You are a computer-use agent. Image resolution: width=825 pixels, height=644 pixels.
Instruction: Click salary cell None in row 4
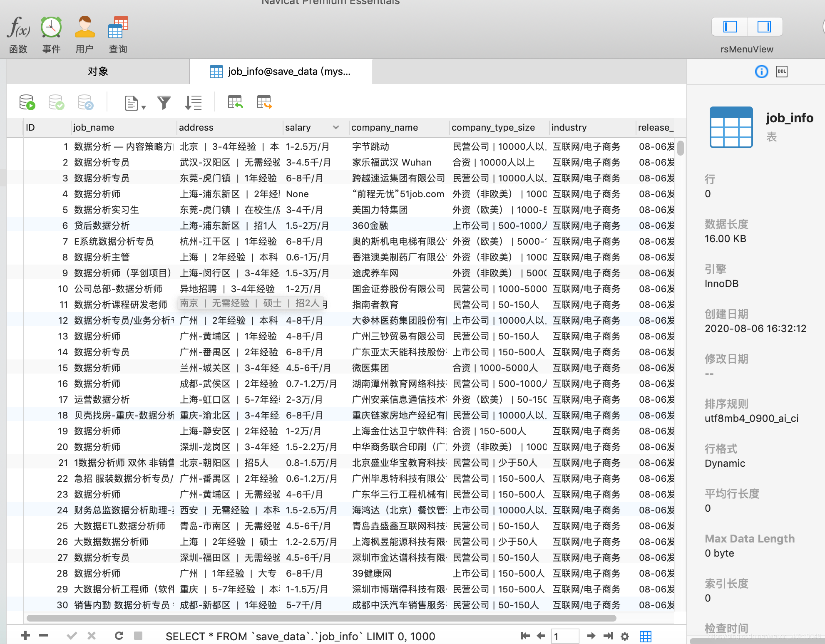click(297, 194)
